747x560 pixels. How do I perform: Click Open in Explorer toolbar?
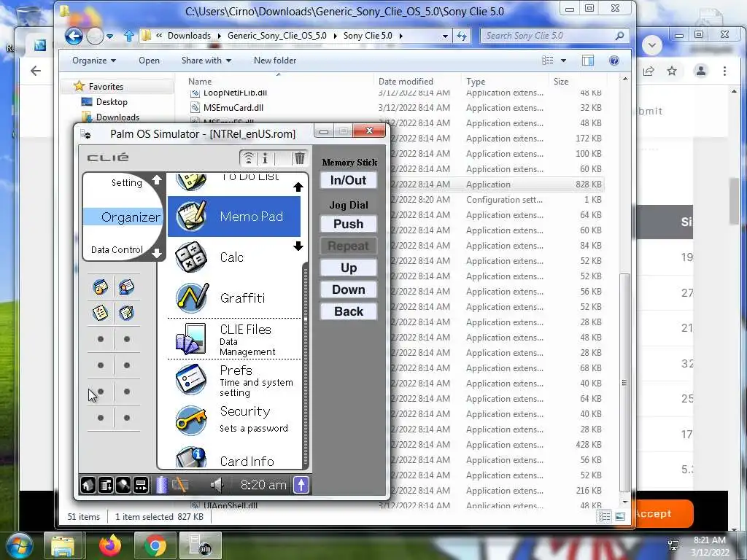tap(149, 61)
